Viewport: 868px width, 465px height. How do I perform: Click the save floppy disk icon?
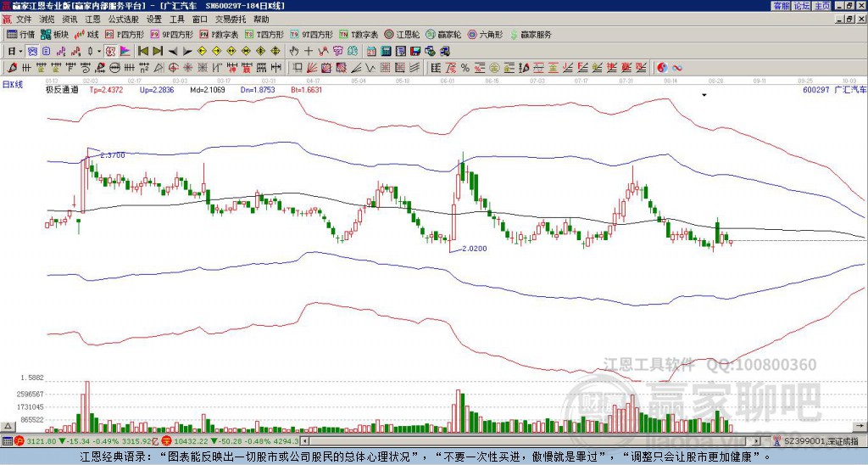[415, 52]
